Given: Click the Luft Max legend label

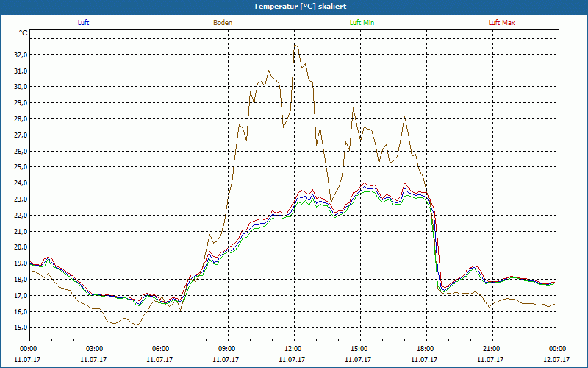Looking at the screenshot, I should coord(501,23).
